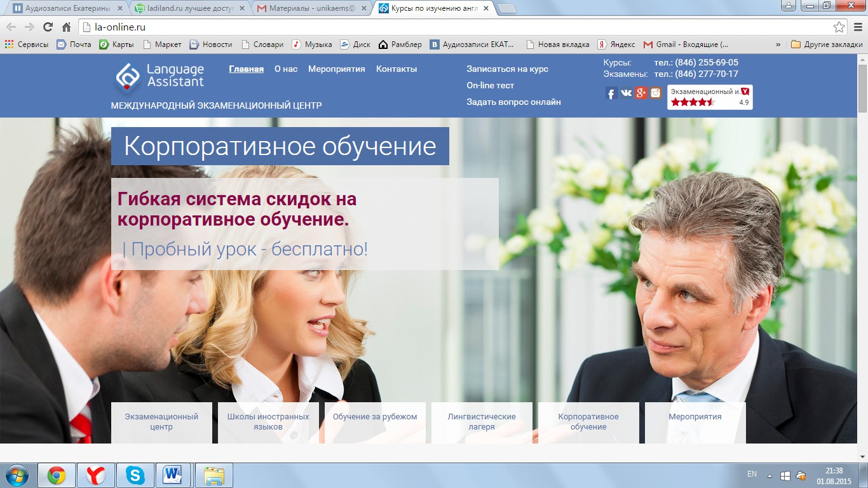
Task: Click the phone number (846) 277-70-17
Action: (x=707, y=74)
